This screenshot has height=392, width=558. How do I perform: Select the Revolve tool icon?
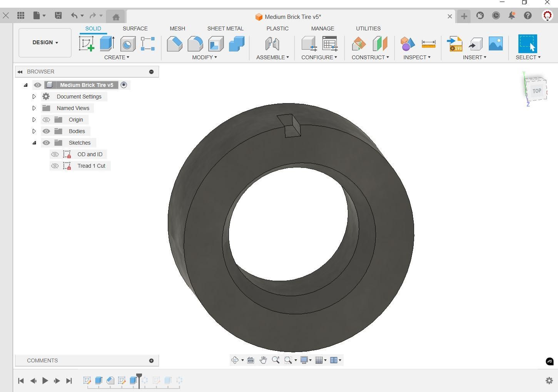(x=128, y=43)
